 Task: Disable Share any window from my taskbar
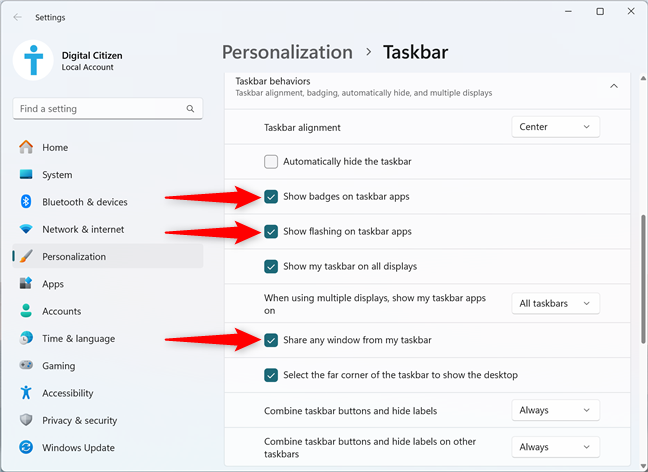click(x=271, y=340)
